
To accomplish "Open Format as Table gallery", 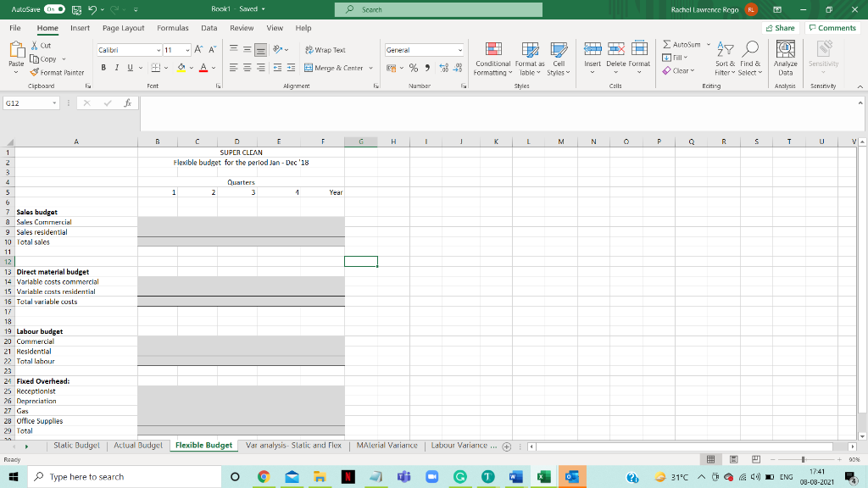I will pyautogui.click(x=530, y=58).
